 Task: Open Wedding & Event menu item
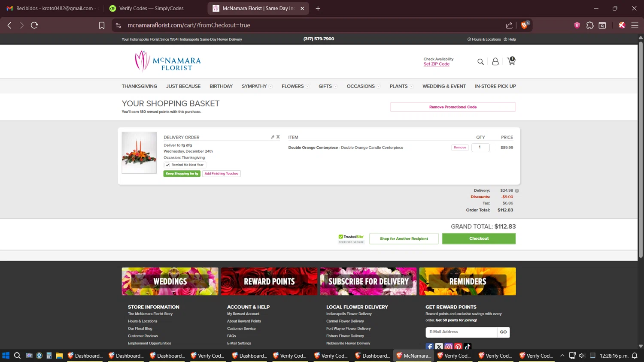point(444,86)
